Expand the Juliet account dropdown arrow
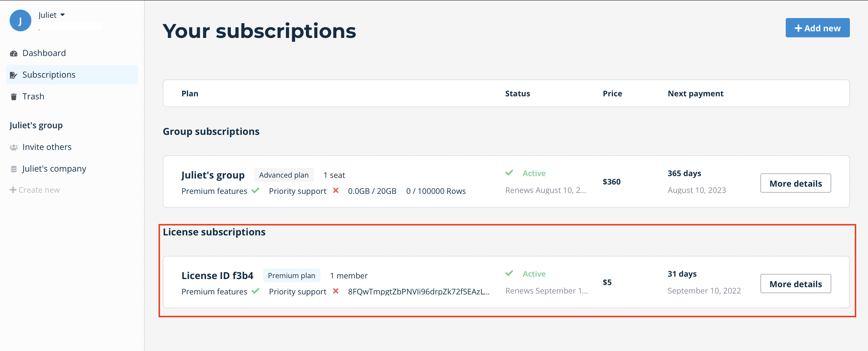 [63, 15]
